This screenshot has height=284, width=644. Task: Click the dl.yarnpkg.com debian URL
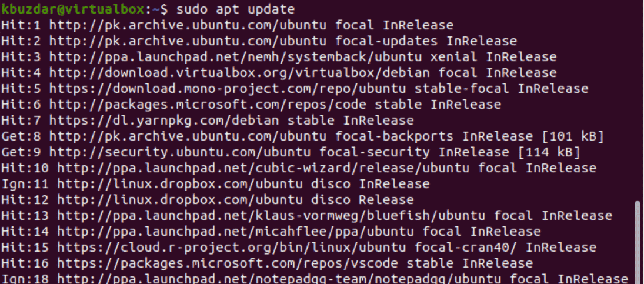(x=164, y=121)
